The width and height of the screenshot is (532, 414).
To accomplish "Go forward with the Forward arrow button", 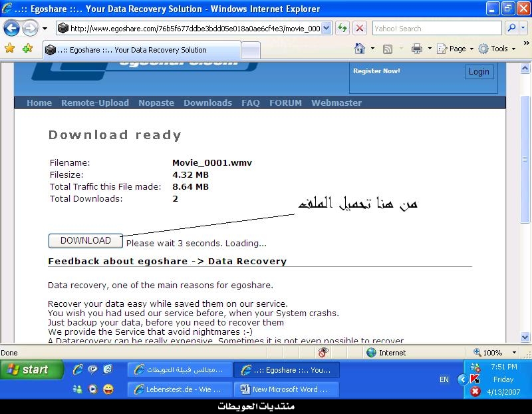I will tap(30, 28).
